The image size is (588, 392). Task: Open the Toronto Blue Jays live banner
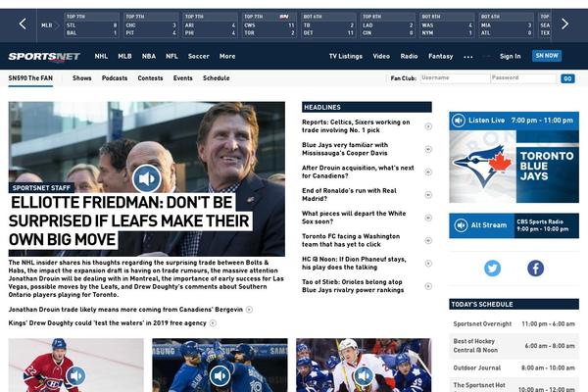click(x=514, y=167)
